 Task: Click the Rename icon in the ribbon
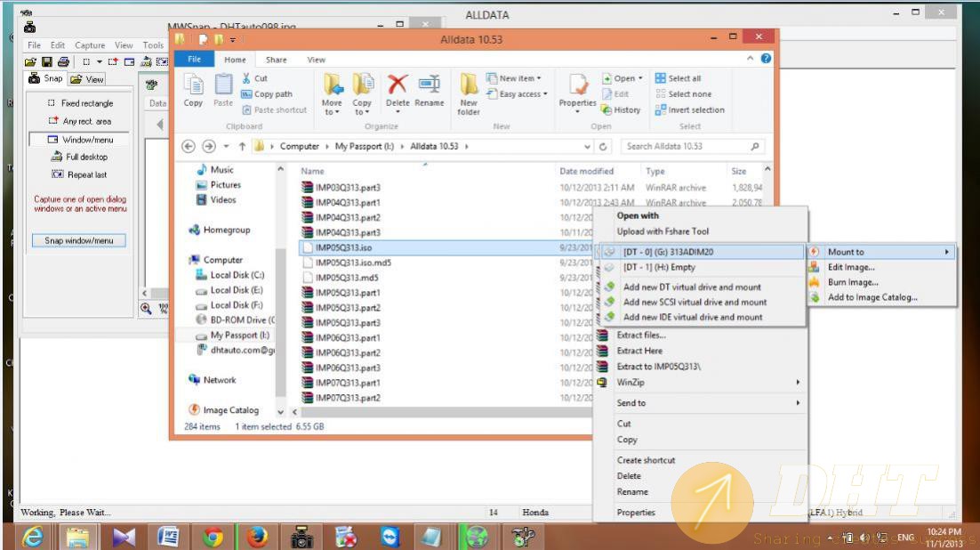point(429,91)
